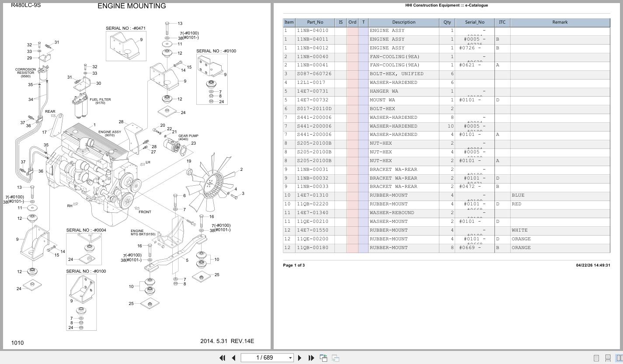623x364 pixels.
Task: Click the WASHER-MOUNT description
Action: click(389, 222)
